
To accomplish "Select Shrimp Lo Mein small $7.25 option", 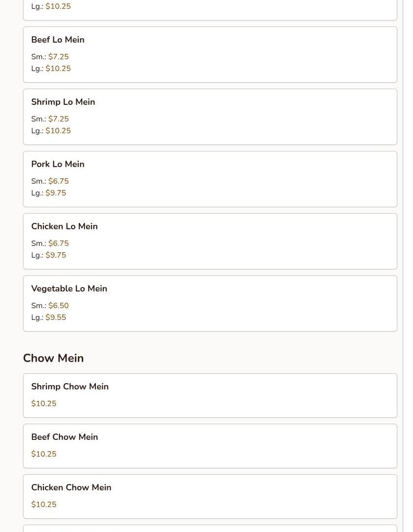I will (x=50, y=119).
